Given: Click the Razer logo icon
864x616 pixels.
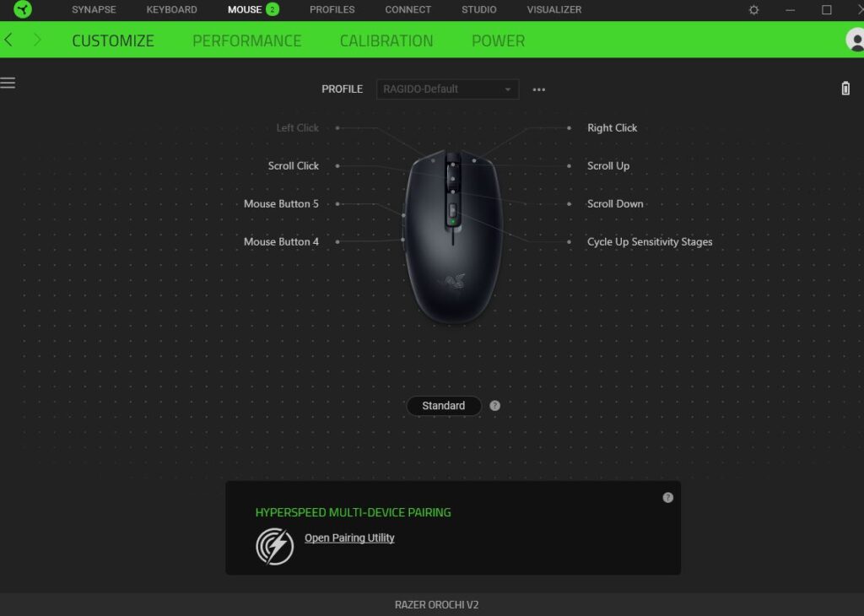Looking at the screenshot, I should pos(23,9).
